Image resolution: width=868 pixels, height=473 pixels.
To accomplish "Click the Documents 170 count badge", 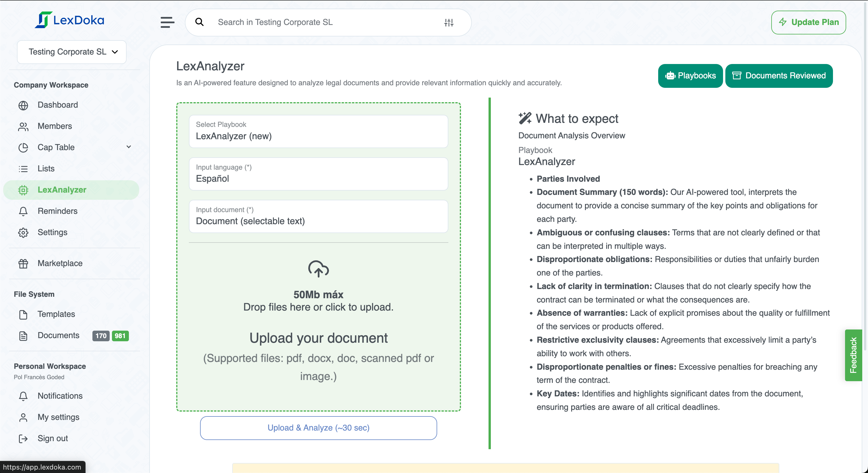I will click(x=101, y=336).
